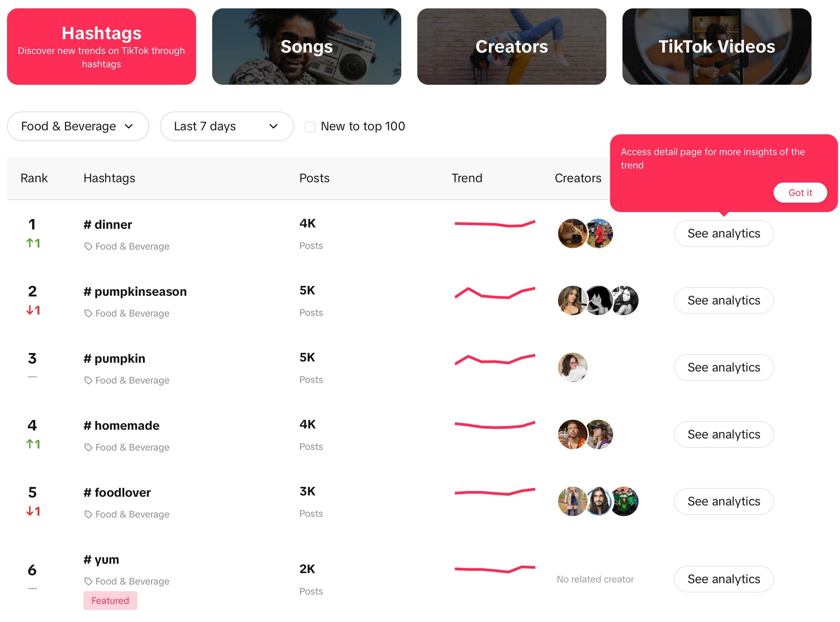Click See analytics for #pumpkin

coord(724,366)
